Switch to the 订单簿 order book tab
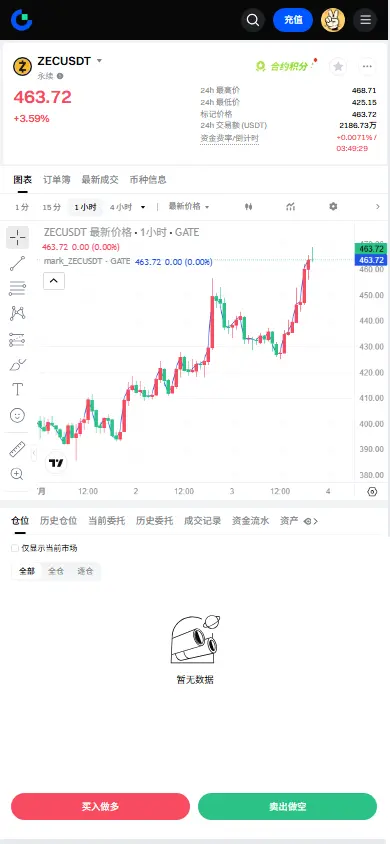Screen dimensions: 390x844 point(56,180)
